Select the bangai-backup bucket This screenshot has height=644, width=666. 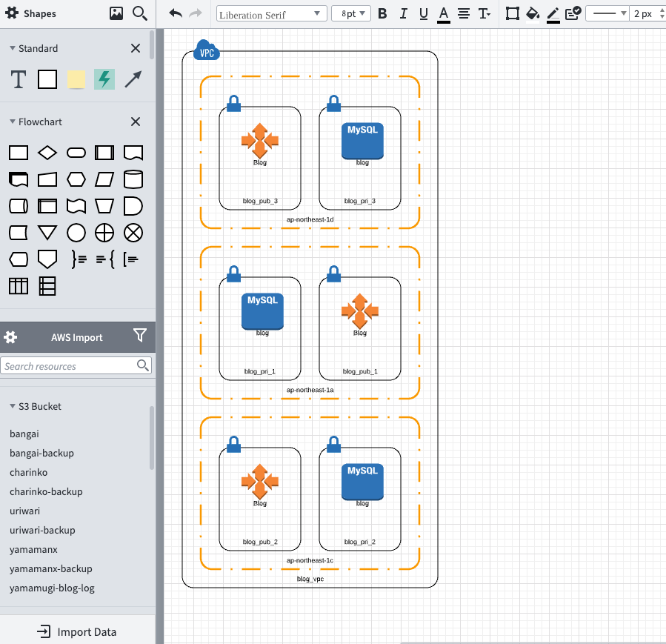pyautogui.click(x=41, y=453)
